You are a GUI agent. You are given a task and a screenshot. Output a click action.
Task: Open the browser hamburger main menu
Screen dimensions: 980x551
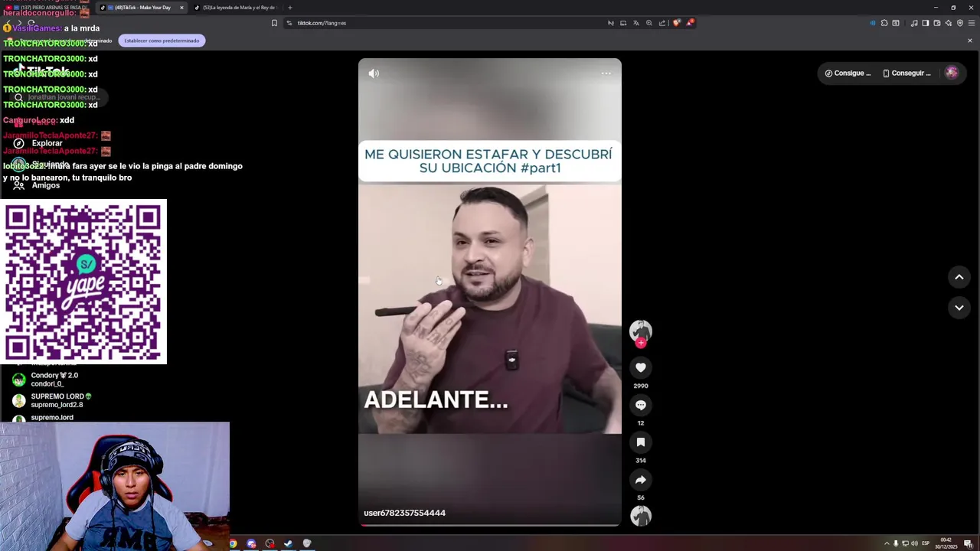[972, 23]
